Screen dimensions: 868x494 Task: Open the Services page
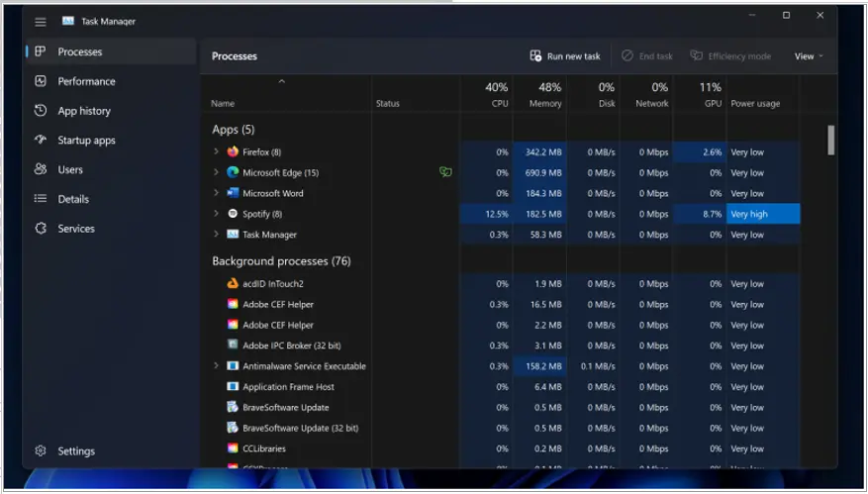(x=111, y=228)
